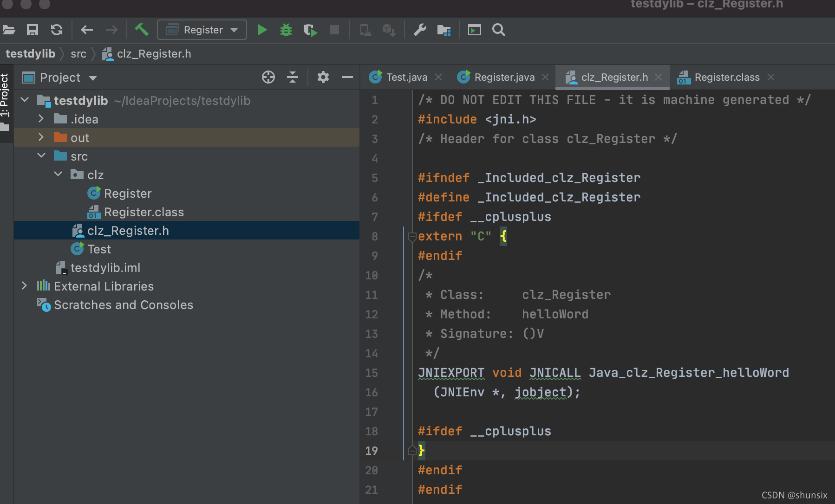Build the project with the hammer icon

coord(142,30)
